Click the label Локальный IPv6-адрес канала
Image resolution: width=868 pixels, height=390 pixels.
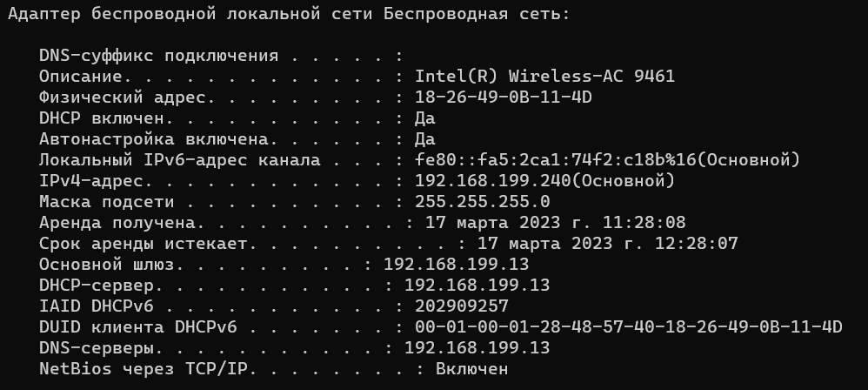(x=180, y=160)
